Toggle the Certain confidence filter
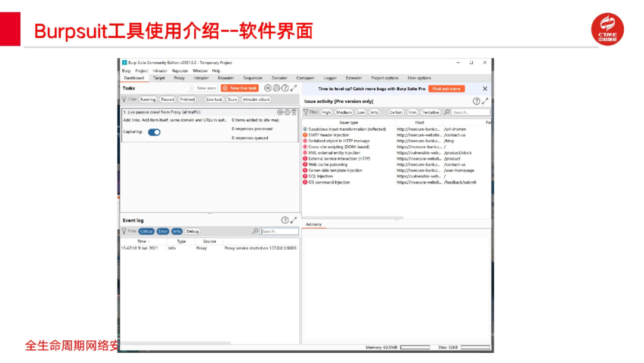The height and width of the screenshot is (363, 644). pos(396,112)
